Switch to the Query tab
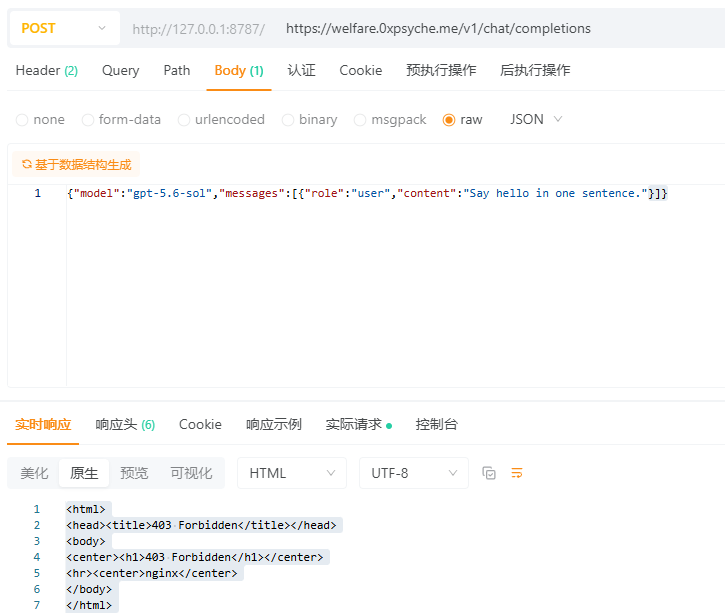 (x=120, y=70)
